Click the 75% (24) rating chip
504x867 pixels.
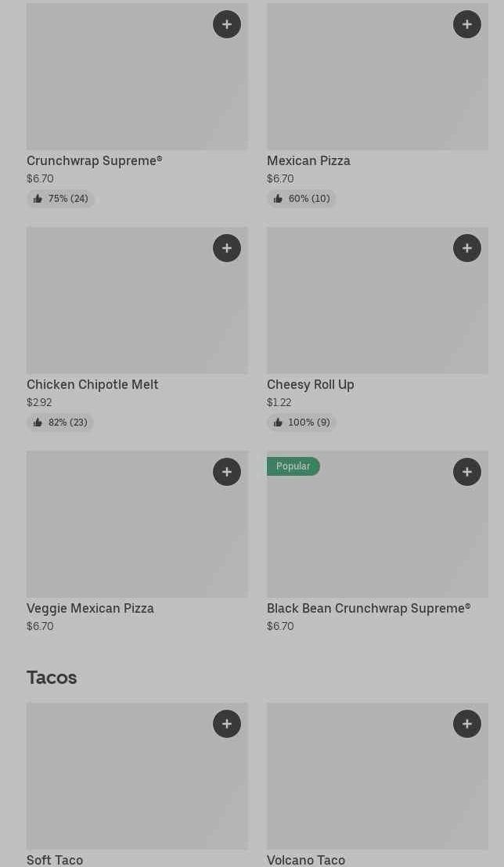click(x=61, y=199)
